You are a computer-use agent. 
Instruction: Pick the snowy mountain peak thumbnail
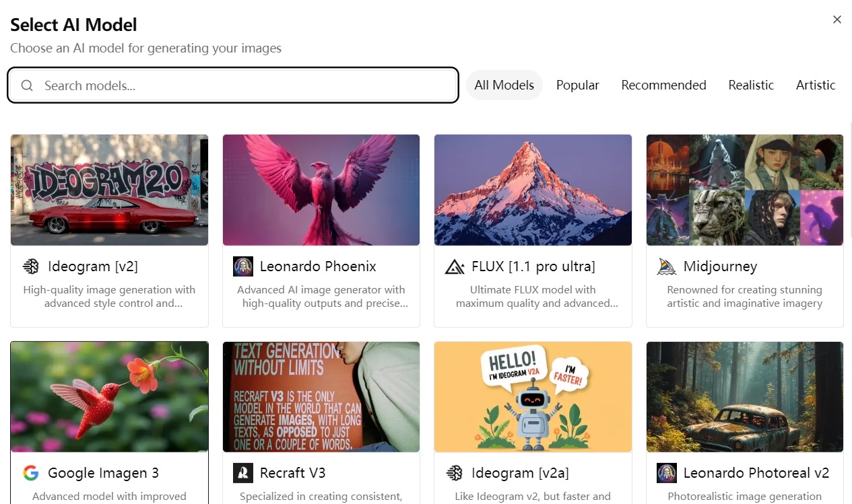(533, 190)
